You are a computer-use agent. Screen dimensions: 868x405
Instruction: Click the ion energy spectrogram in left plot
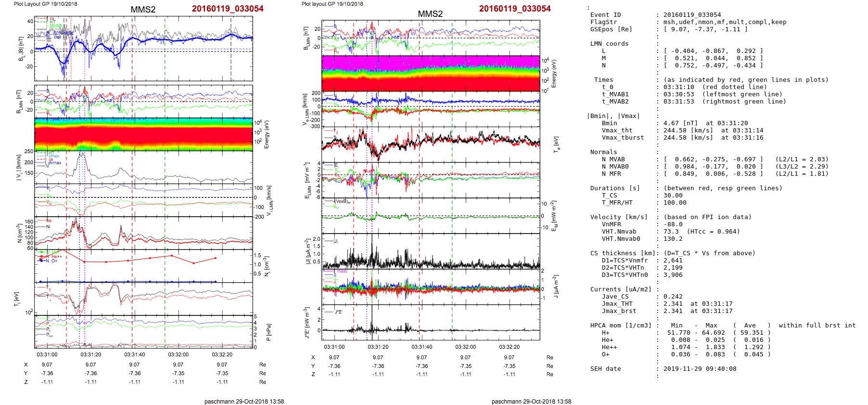pyautogui.click(x=143, y=135)
